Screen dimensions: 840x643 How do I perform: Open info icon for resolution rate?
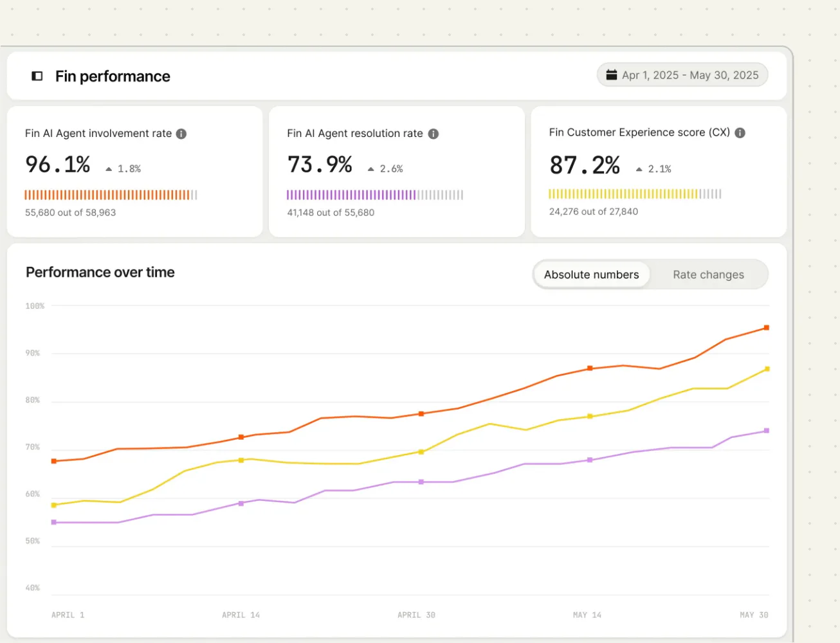tap(434, 134)
